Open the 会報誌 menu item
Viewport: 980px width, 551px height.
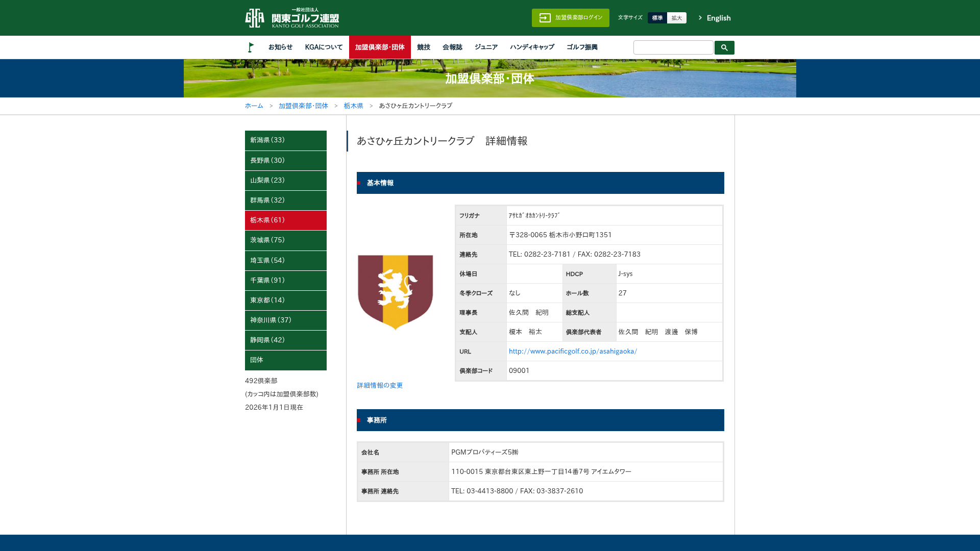click(452, 47)
